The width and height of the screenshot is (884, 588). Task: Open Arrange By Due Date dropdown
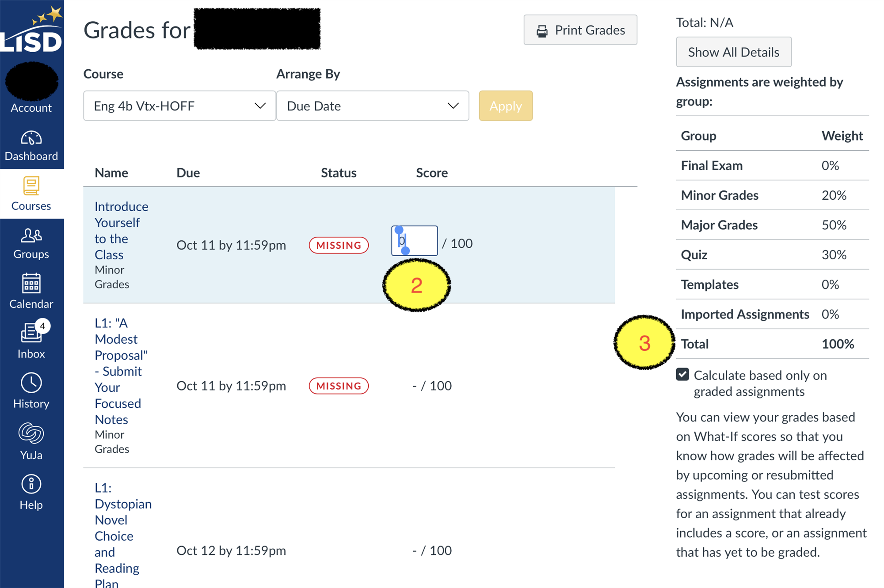373,106
